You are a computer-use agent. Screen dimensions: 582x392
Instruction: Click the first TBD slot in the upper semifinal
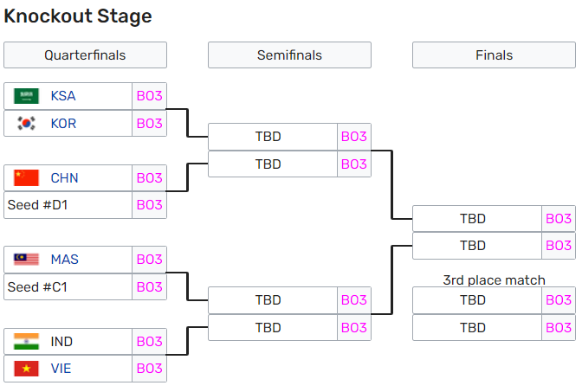point(273,137)
